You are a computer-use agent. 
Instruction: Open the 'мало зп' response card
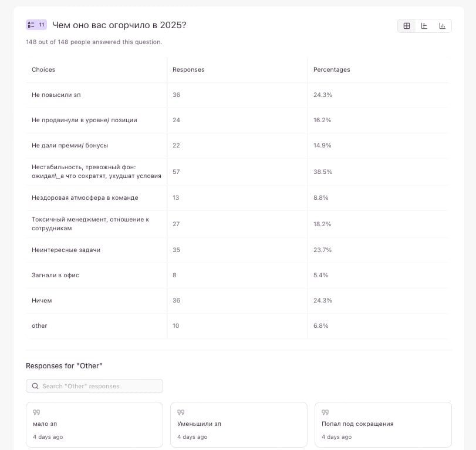[94, 424]
